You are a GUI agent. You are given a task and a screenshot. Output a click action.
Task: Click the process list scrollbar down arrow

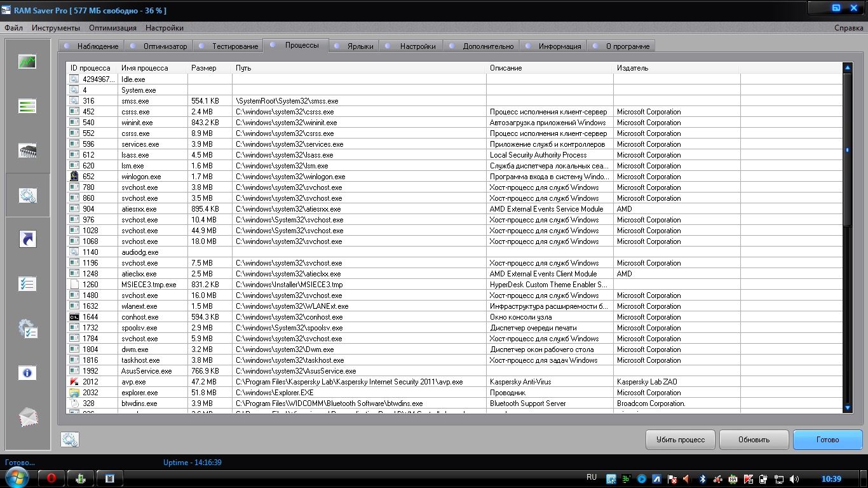[847, 407]
